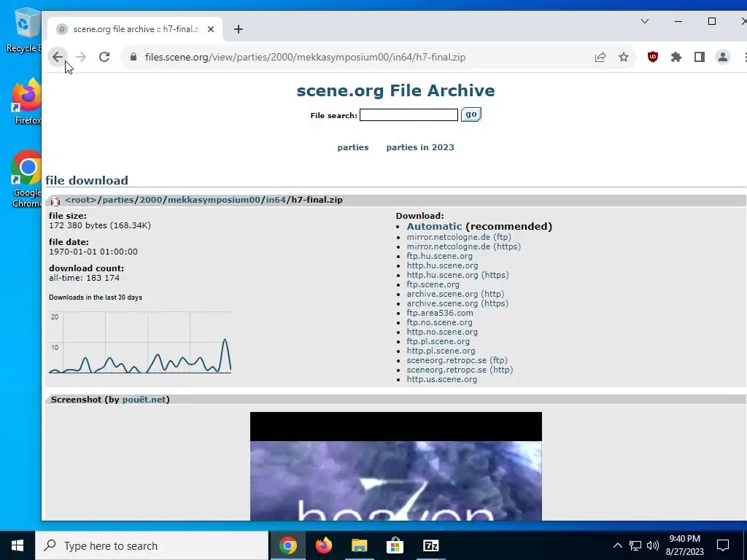Open the uBlock Origin extension icon
Screen dimensions: 747x560
pyautogui.click(x=653, y=57)
